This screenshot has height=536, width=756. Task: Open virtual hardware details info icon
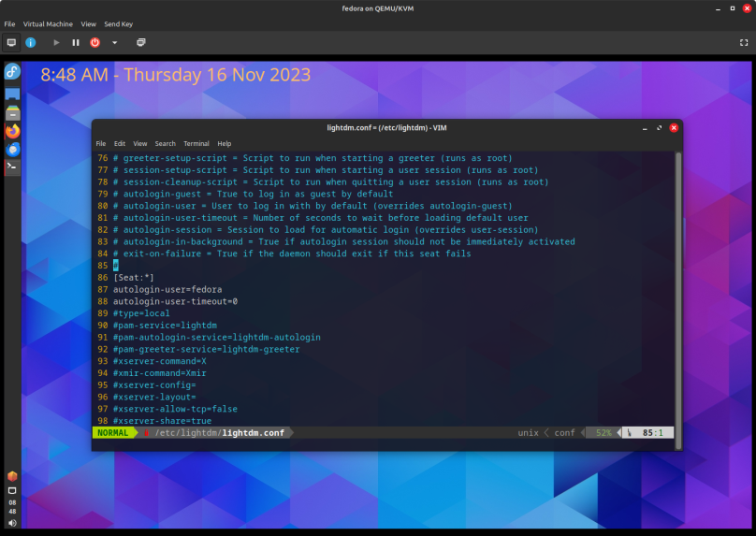30,42
